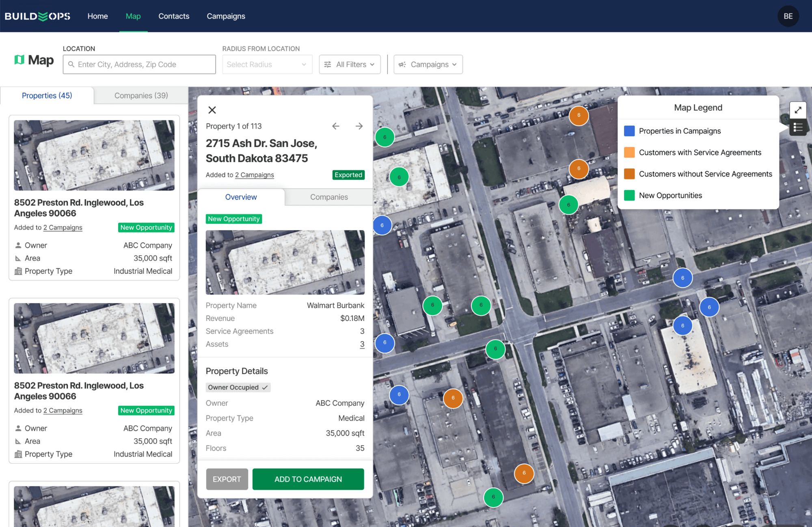812x527 pixels.
Task: Open the All Filters dropdown
Action: 350,65
